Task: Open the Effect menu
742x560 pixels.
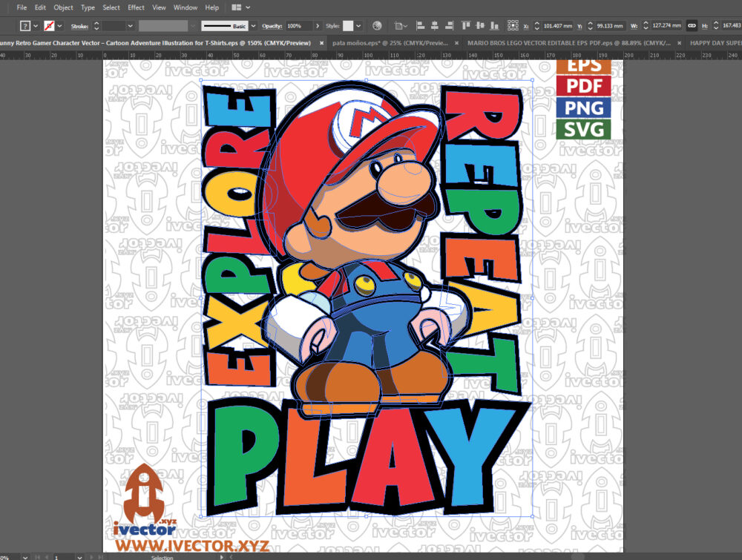Action: coord(136,7)
